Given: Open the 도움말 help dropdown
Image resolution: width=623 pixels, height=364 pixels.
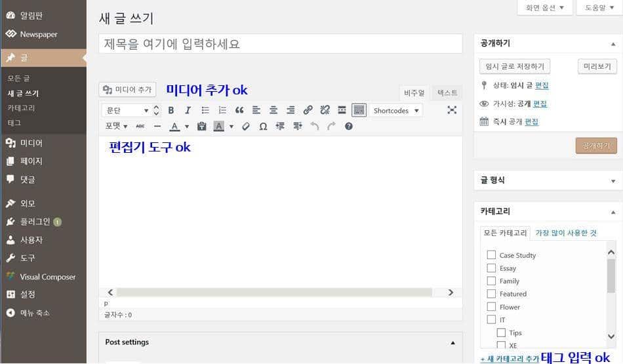Looking at the screenshot, I should click(x=599, y=8).
